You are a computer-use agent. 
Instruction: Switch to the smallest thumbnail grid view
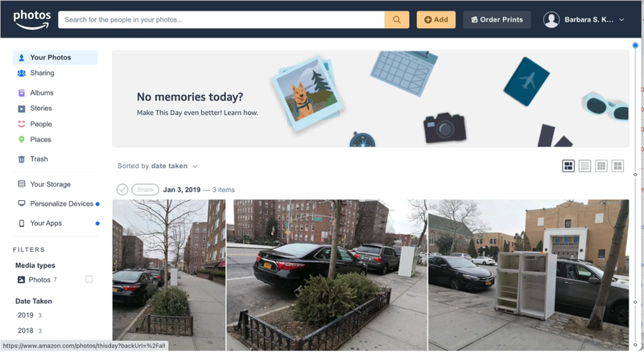(x=585, y=166)
